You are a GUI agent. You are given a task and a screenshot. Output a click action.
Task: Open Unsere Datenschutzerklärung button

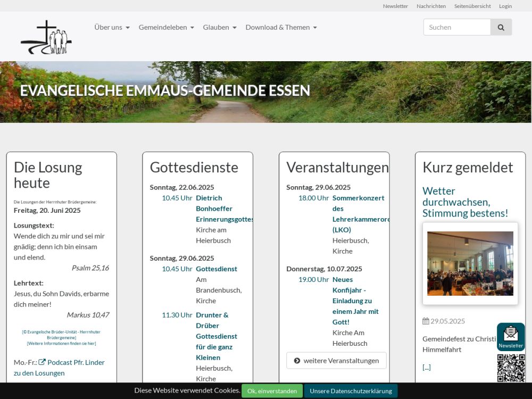pos(351,391)
